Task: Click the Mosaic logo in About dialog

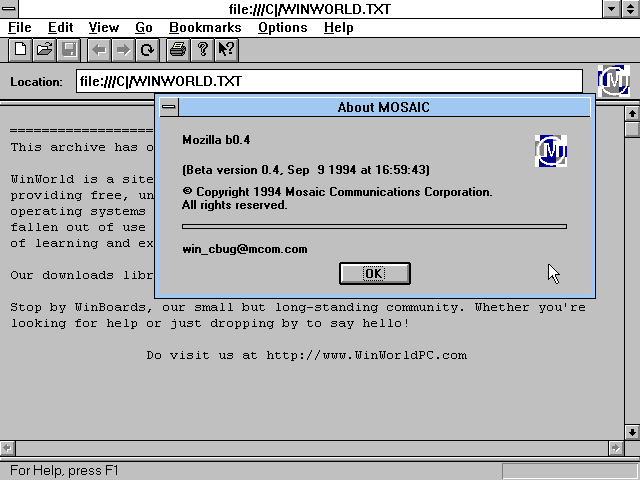Action: (x=551, y=151)
